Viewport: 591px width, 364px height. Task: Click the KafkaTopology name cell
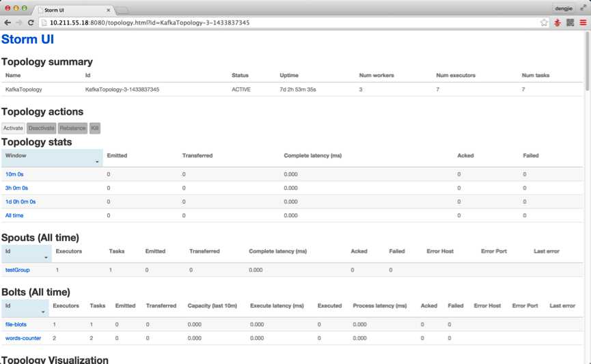click(x=23, y=89)
